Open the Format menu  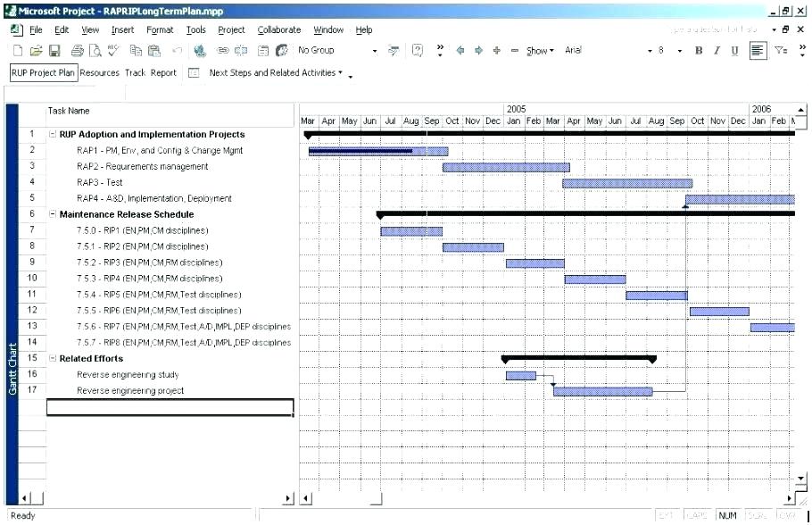[x=160, y=30]
